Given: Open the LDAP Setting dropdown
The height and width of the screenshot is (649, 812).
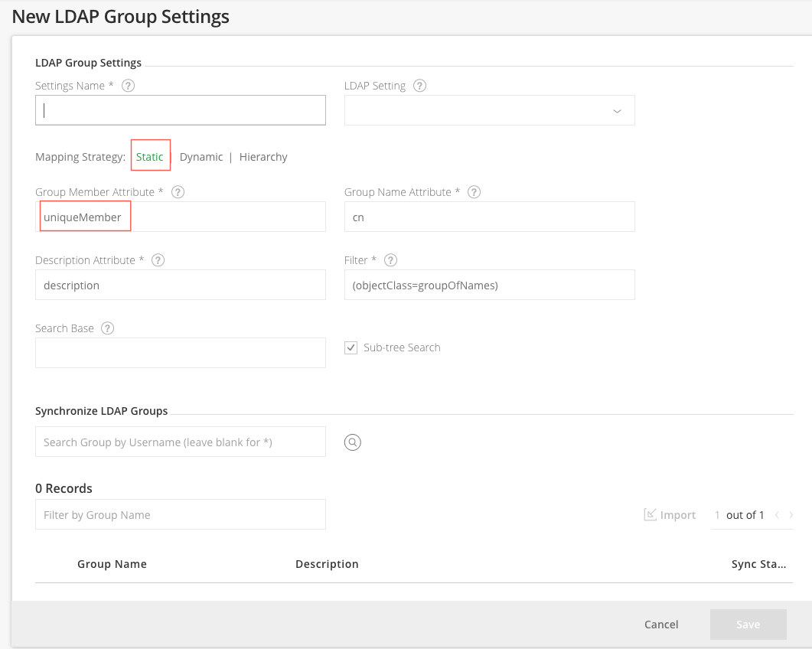Looking at the screenshot, I should click(617, 111).
